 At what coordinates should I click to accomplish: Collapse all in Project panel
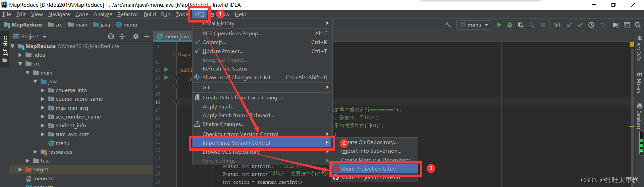tap(122, 36)
